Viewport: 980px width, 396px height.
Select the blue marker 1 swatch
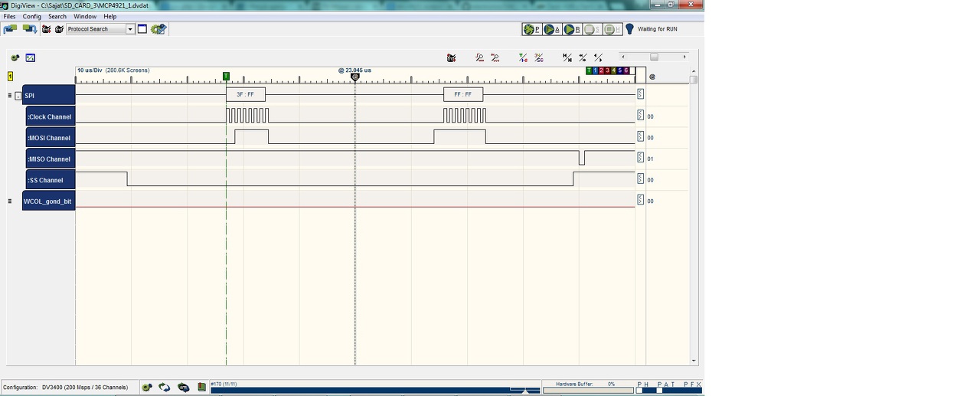tap(595, 70)
